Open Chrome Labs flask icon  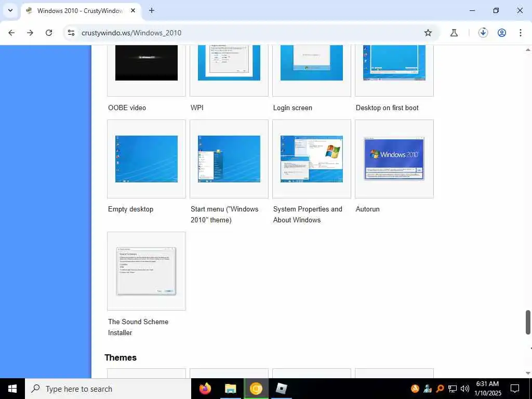[454, 33]
